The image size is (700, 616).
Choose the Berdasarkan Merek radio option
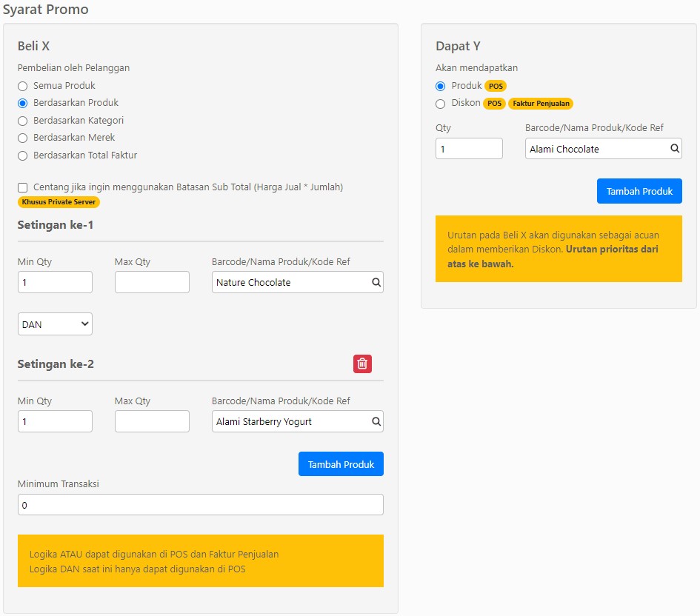tap(23, 138)
